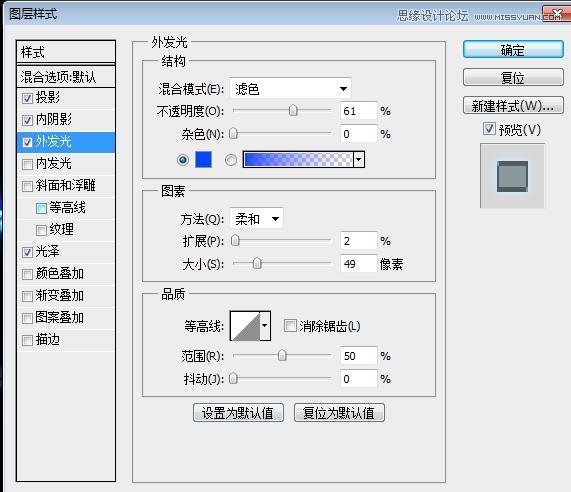The height and width of the screenshot is (492, 571).
Task: Click the 扩展 slider handle
Action: point(235,240)
